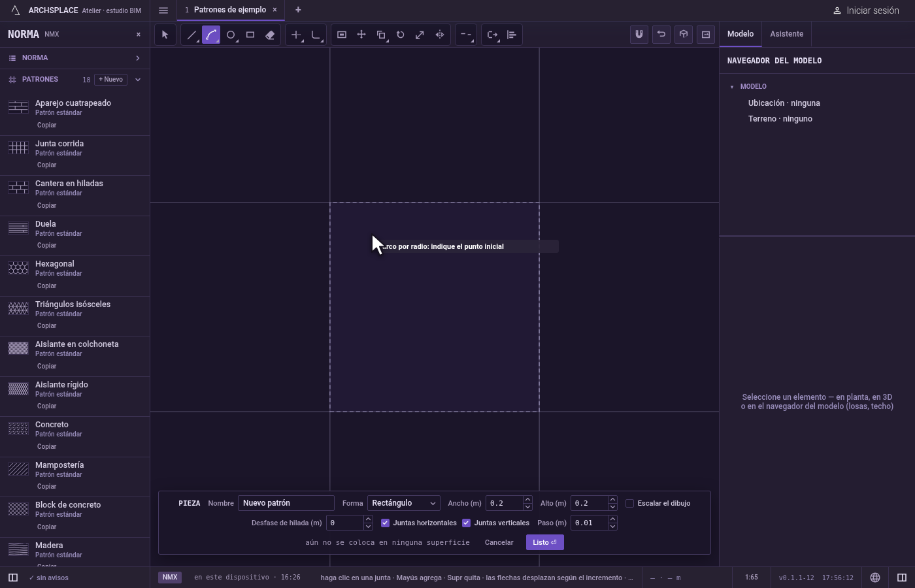Toggle the magnet snapping icon
Image resolution: width=915 pixels, height=588 pixels.
point(639,34)
